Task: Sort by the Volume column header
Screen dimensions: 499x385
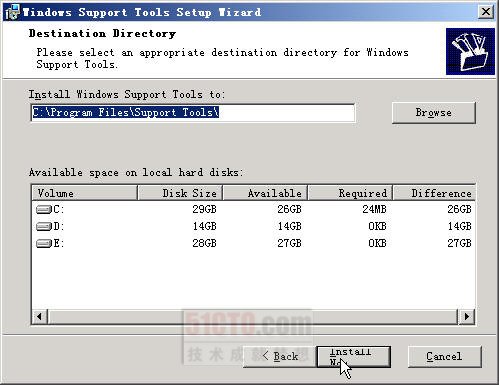Action: click(x=85, y=193)
